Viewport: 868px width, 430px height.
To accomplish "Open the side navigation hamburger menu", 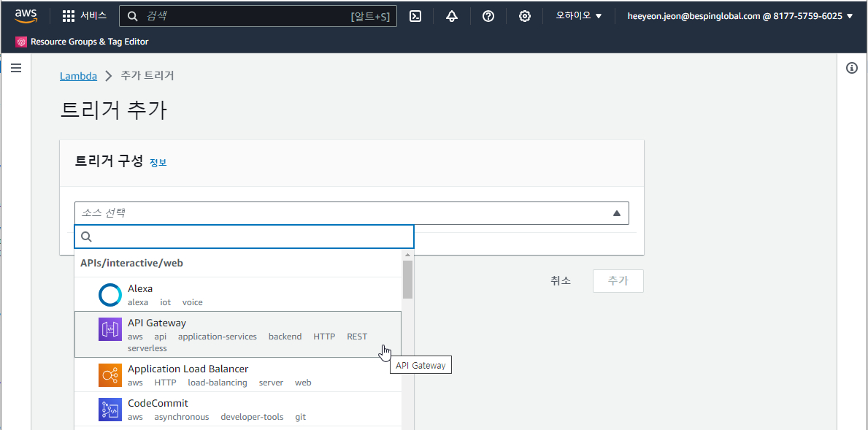I will tap(16, 68).
